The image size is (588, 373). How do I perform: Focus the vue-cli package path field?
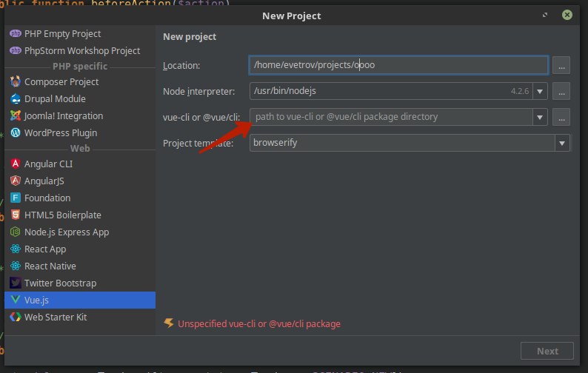click(391, 117)
